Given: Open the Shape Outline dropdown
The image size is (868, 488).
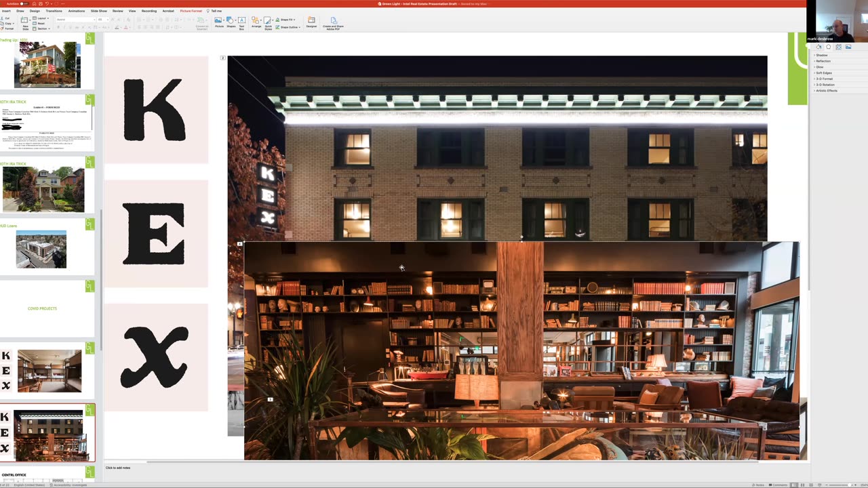Looking at the screenshot, I should point(288,27).
